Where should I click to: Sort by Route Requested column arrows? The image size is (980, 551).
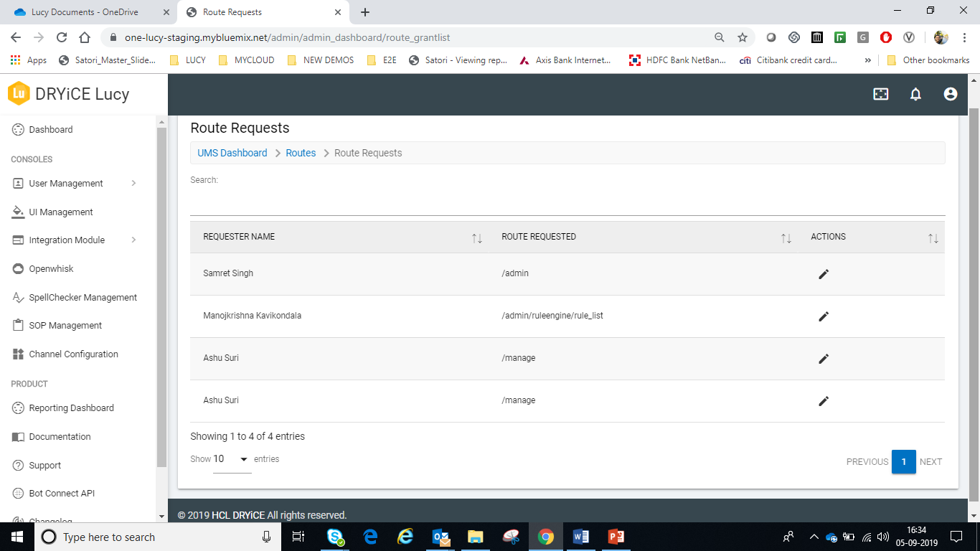786,238
